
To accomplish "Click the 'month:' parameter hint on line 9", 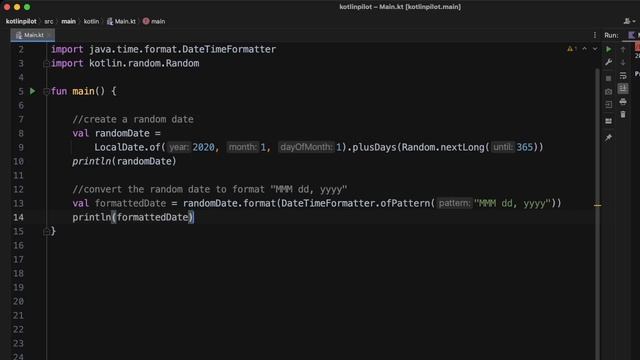I will (x=242, y=147).
